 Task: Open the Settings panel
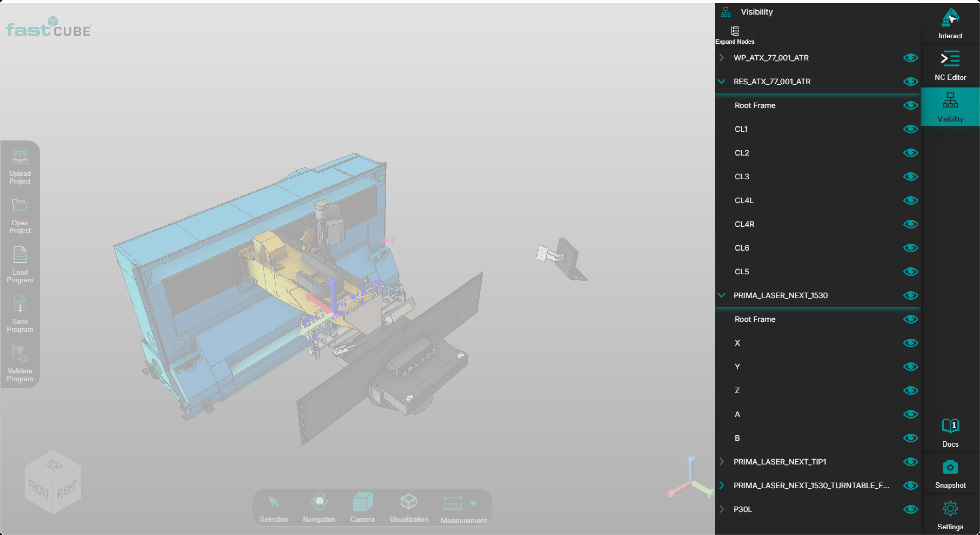click(x=950, y=515)
